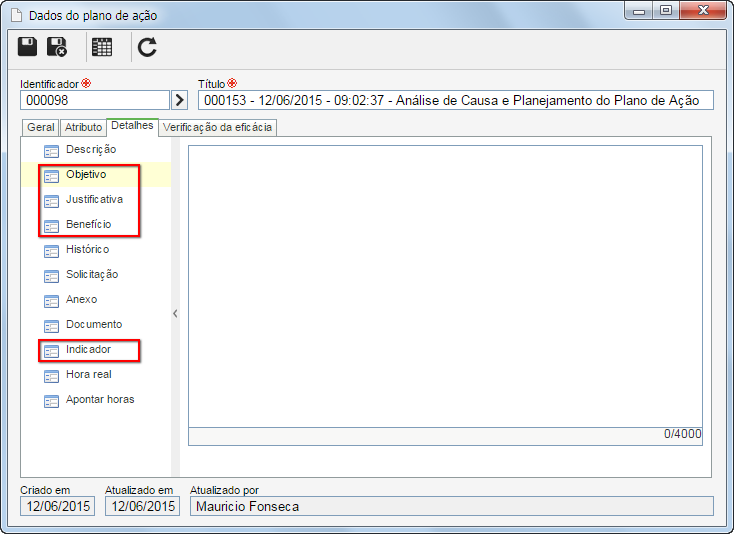Click the Save floppy disk icon

click(27, 47)
